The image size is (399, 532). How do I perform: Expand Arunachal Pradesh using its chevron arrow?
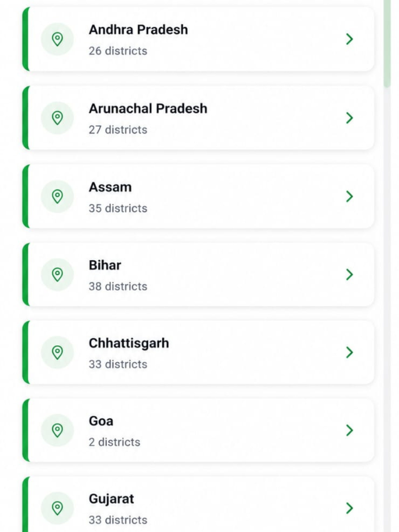coord(350,118)
